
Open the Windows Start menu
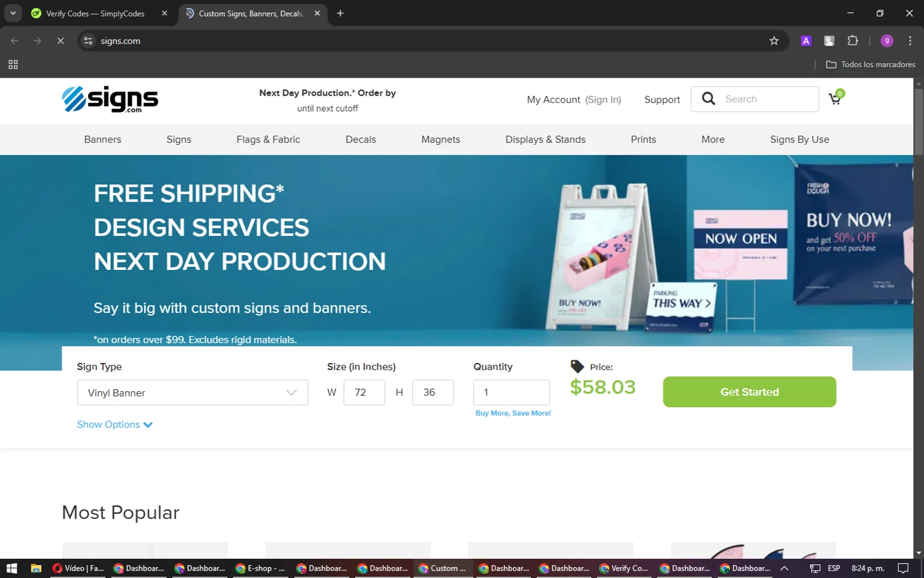pyautogui.click(x=11, y=568)
